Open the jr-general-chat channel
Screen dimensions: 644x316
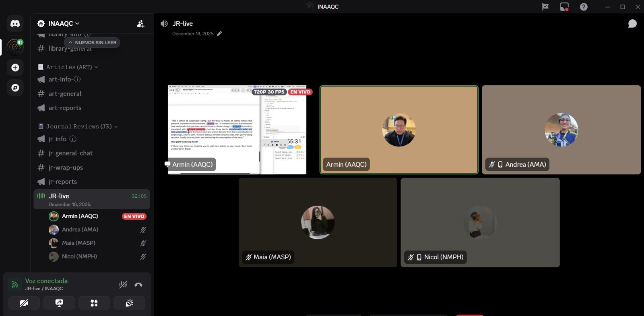click(70, 153)
